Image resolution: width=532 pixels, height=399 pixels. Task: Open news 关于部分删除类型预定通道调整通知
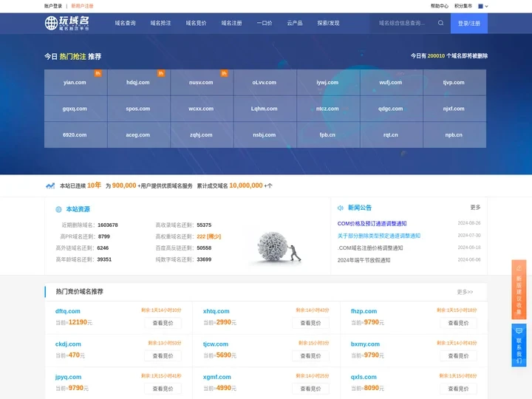378,236
